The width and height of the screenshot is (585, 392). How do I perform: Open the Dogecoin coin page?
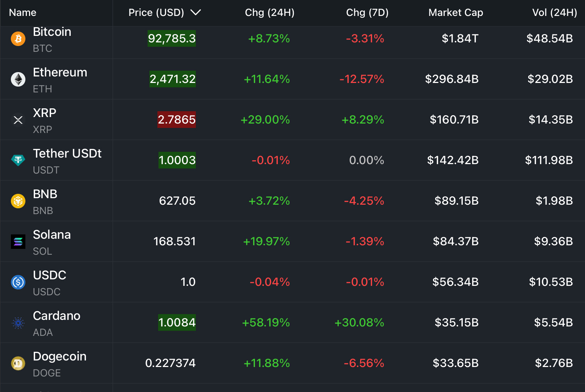pos(60,356)
